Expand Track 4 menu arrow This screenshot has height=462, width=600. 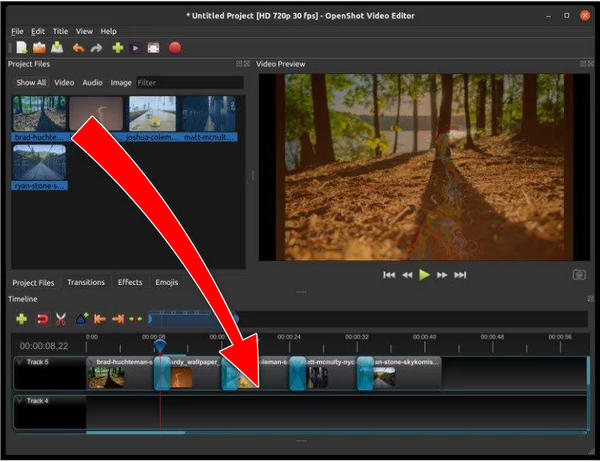[x=20, y=401]
